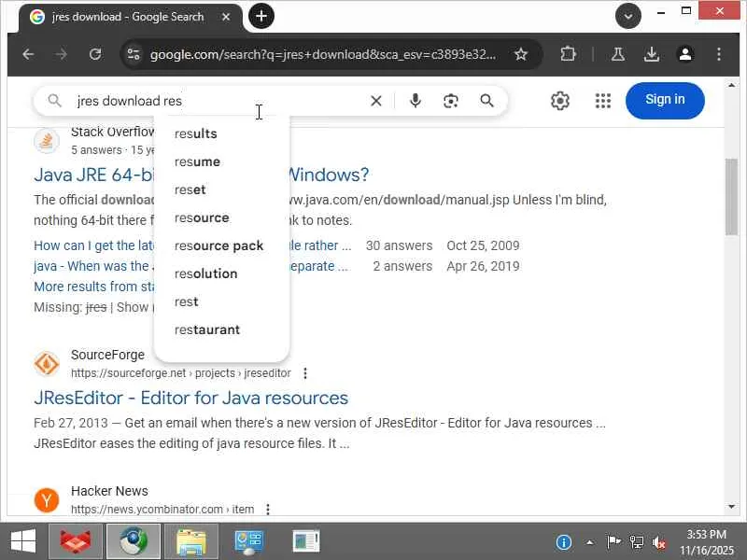Open the Chrome profile avatar
This screenshot has height=560, width=747.
click(x=685, y=54)
